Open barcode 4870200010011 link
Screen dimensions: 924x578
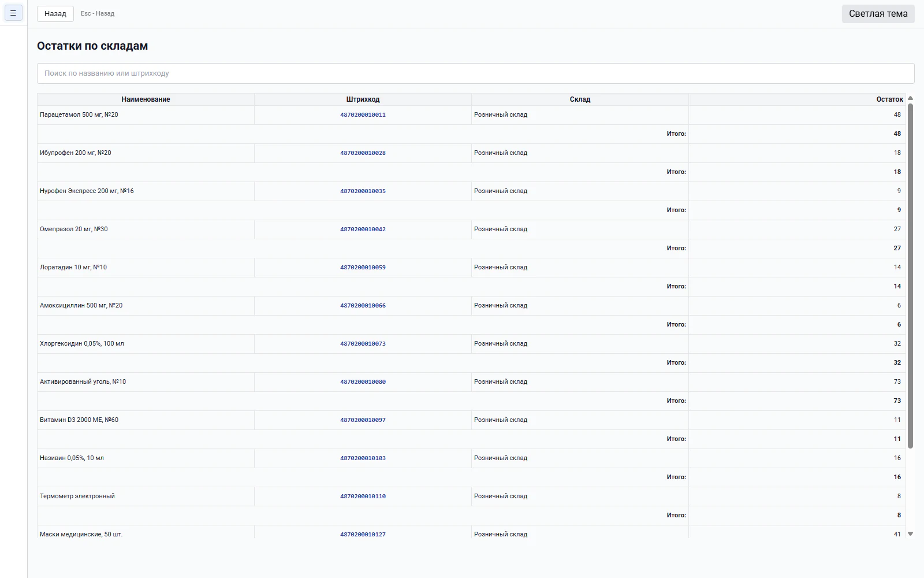[x=363, y=115]
